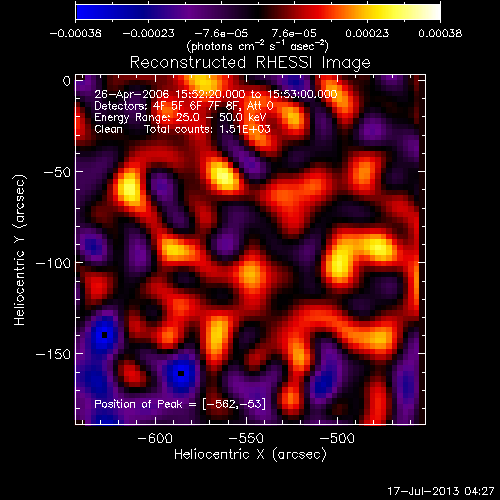This screenshot has width=500, height=500.
Task: Click the "Reconstructed RHESSI Image" title
Action: click(250, 63)
